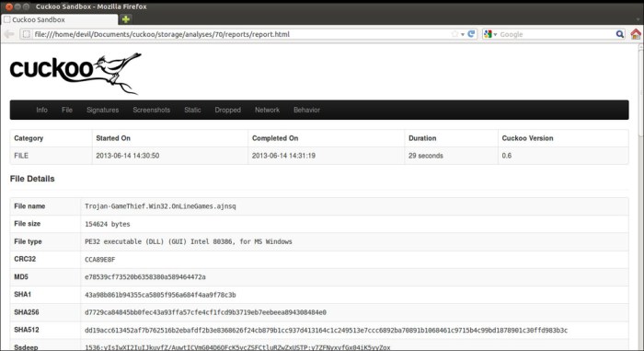Screen dimensions: 644x351
Task: Click the File Details heading
Action: 32,179
